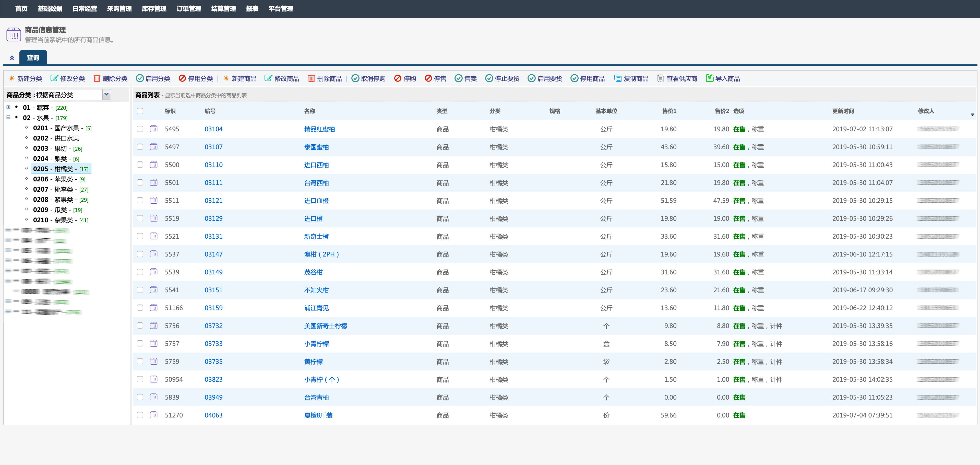This screenshot has width=980, height=465.
Task: Click the 售卖 check icon
Action: [x=458, y=78]
